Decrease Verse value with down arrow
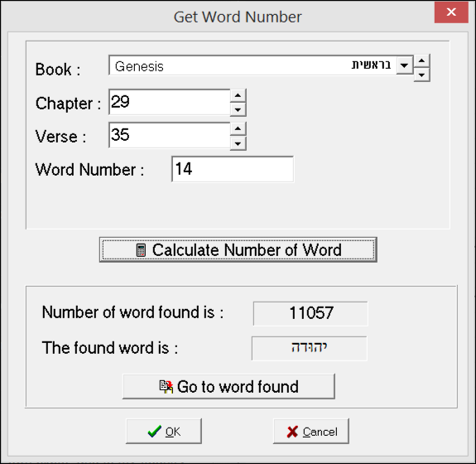Viewport: 476px width, 464px height. [238, 143]
